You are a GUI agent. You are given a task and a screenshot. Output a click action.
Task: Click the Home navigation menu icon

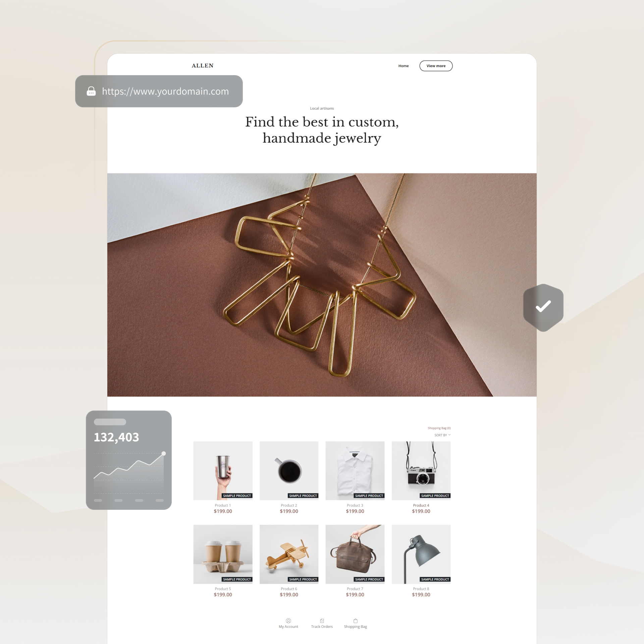pos(402,65)
